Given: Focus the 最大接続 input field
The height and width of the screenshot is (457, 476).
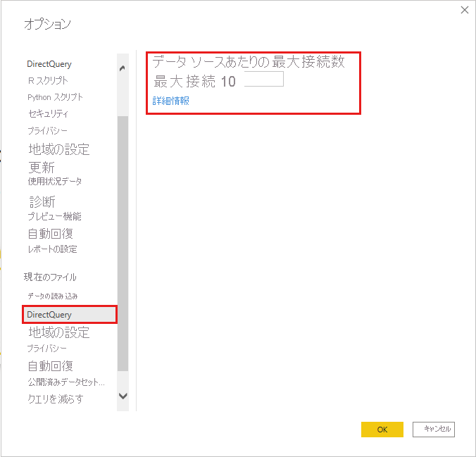Looking at the screenshot, I should coord(264,79).
